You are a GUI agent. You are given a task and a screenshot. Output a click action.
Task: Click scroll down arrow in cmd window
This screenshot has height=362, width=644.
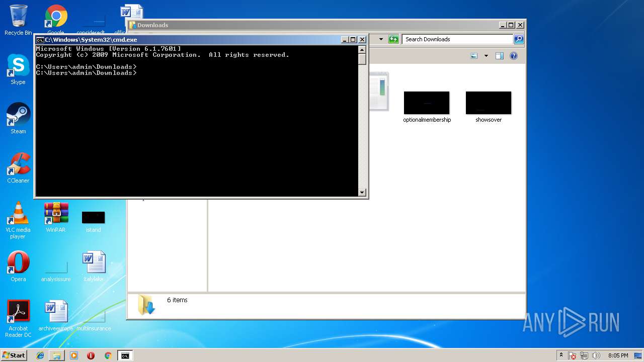click(x=362, y=192)
